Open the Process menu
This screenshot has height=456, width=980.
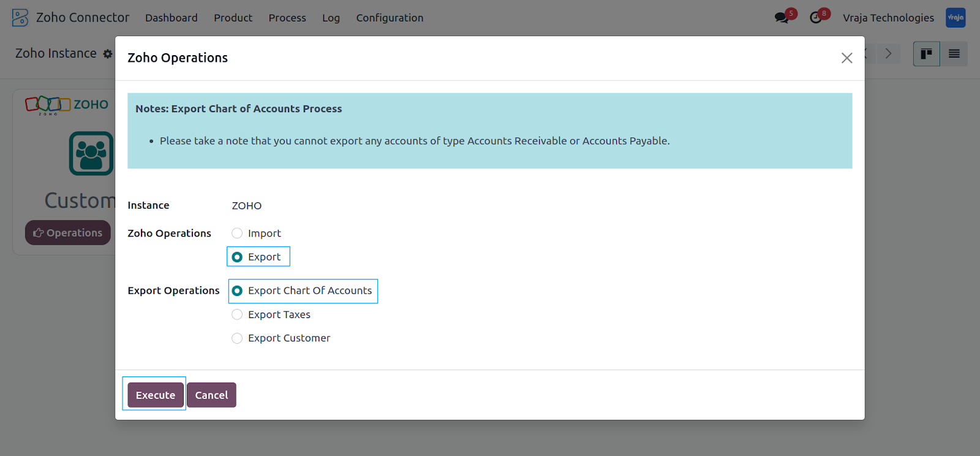(x=287, y=18)
